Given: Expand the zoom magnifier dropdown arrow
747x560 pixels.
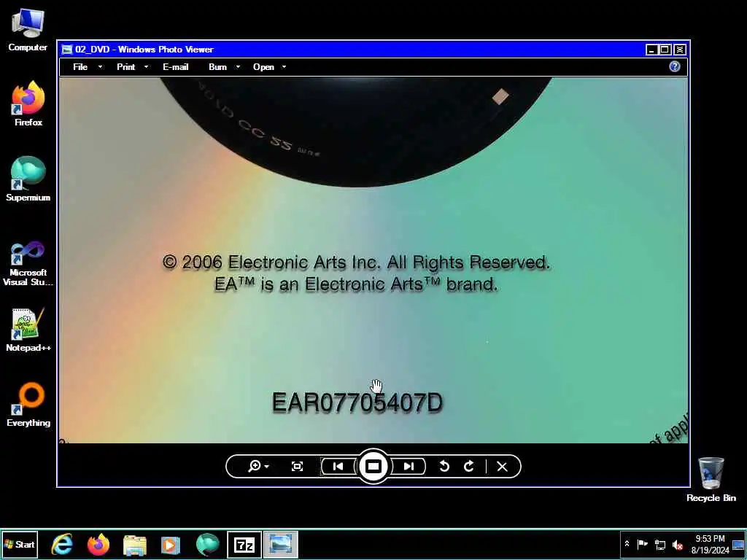Looking at the screenshot, I should click(267, 467).
